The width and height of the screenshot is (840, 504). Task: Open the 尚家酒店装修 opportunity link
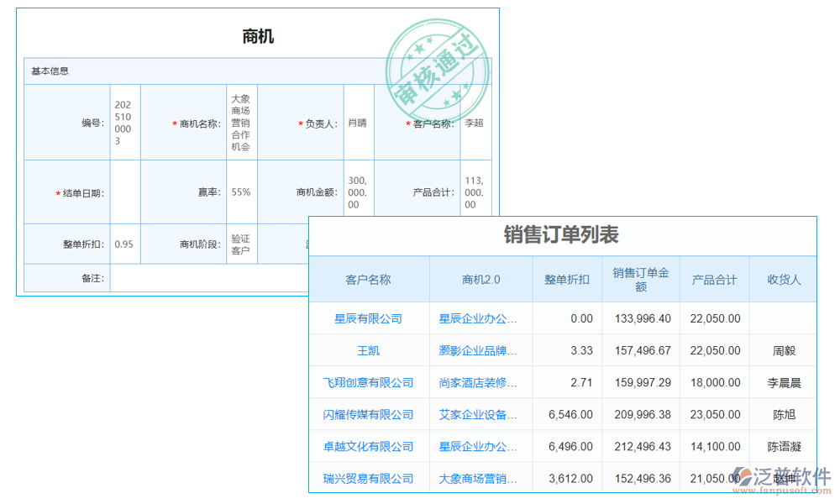[x=480, y=382]
